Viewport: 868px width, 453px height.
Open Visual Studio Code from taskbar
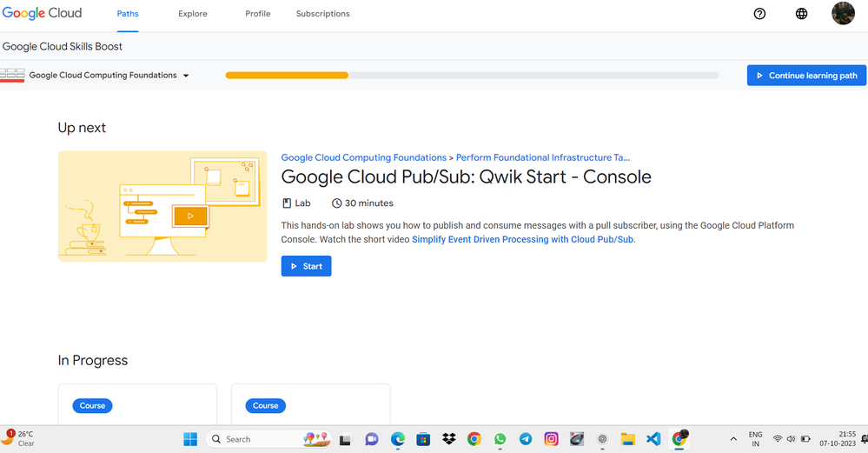pos(653,439)
